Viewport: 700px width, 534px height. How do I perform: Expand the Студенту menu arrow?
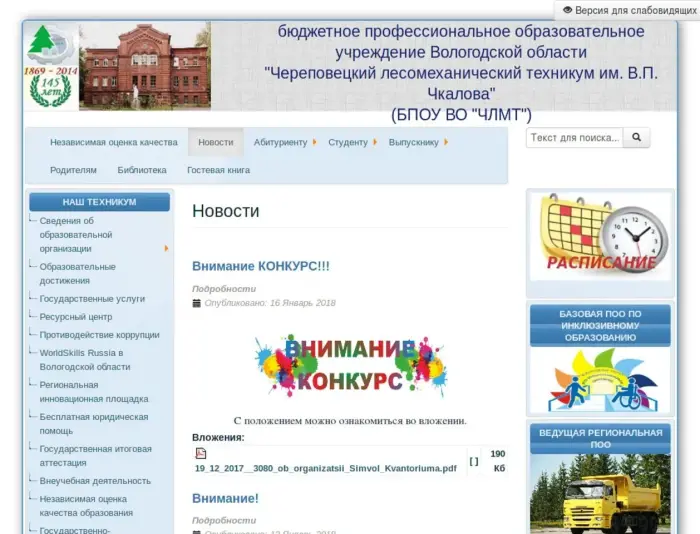pyautogui.click(x=375, y=142)
